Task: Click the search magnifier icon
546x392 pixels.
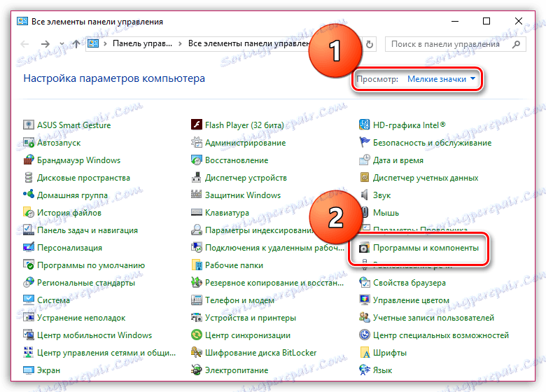Action: pos(517,44)
